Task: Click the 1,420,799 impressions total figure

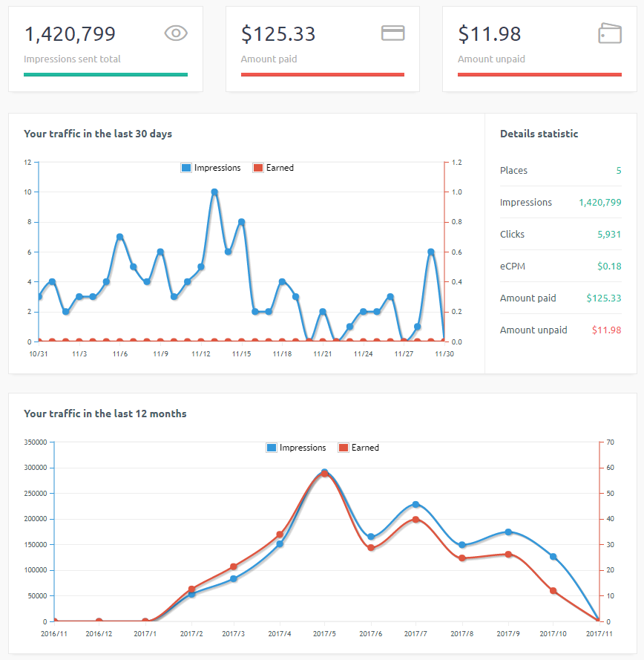Action: tap(70, 33)
